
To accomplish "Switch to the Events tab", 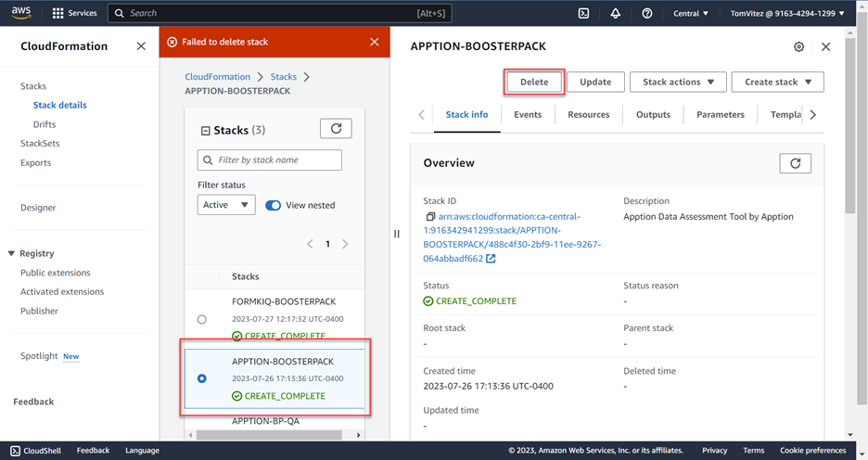I will pos(528,115).
